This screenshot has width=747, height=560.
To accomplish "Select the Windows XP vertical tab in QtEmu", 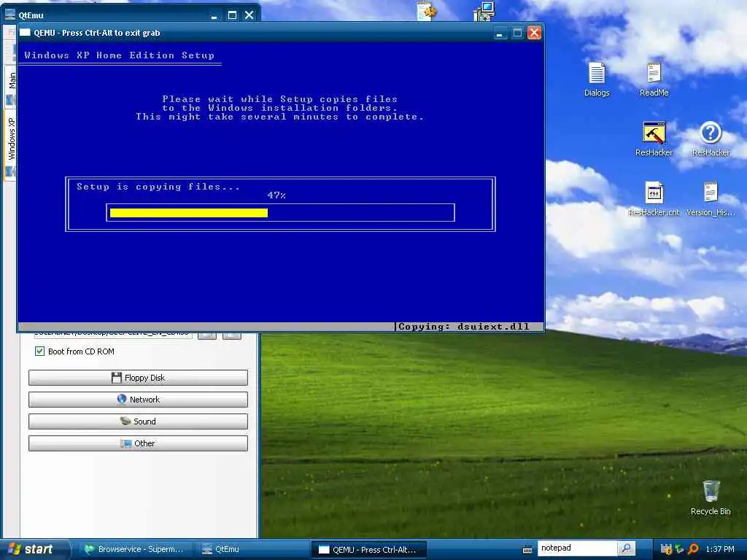I will [x=10, y=145].
